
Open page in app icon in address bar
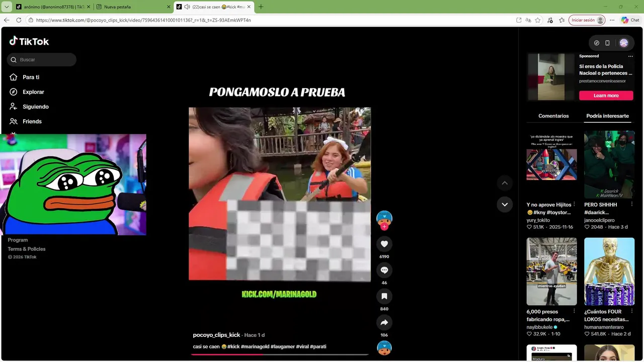pyautogui.click(x=519, y=20)
